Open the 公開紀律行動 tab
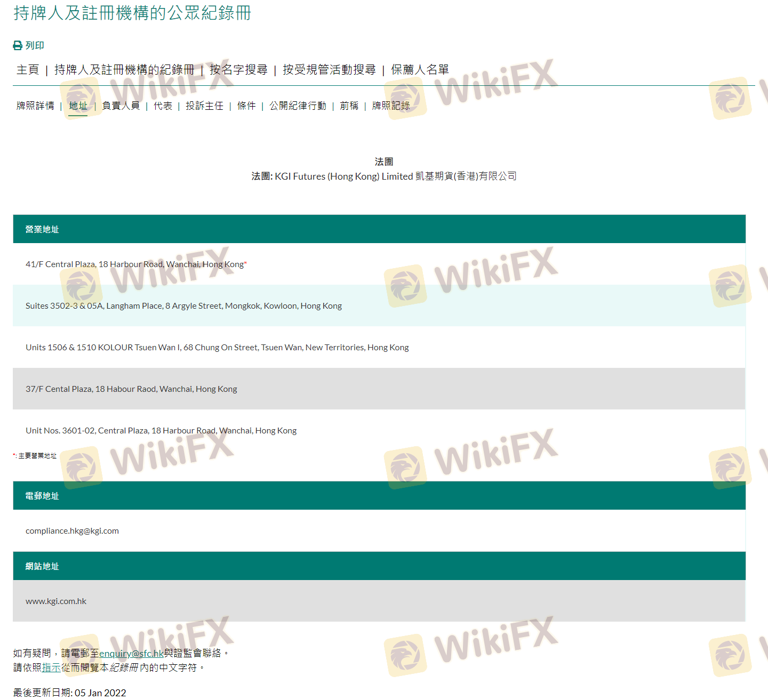The width and height of the screenshot is (768, 700). pyautogui.click(x=298, y=106)
